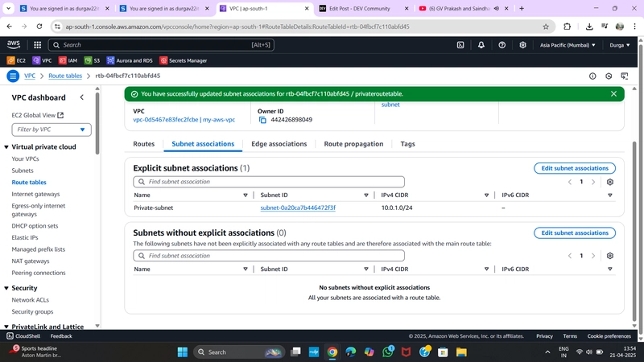Open preferences gear for explicit subnet associations
Image resolution: width=644 pixels, height=362 pixels.
click(610, 182)
